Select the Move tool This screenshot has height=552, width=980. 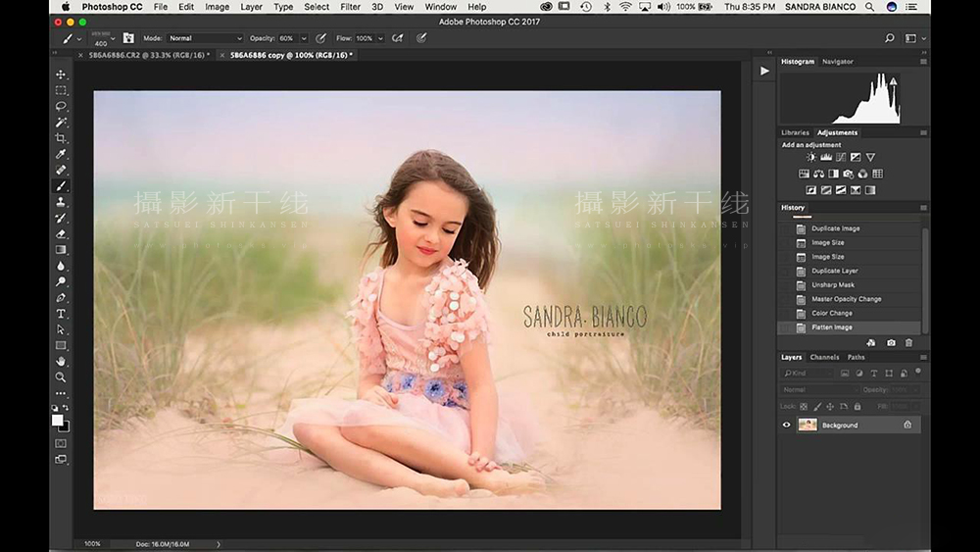click(61, 75)
